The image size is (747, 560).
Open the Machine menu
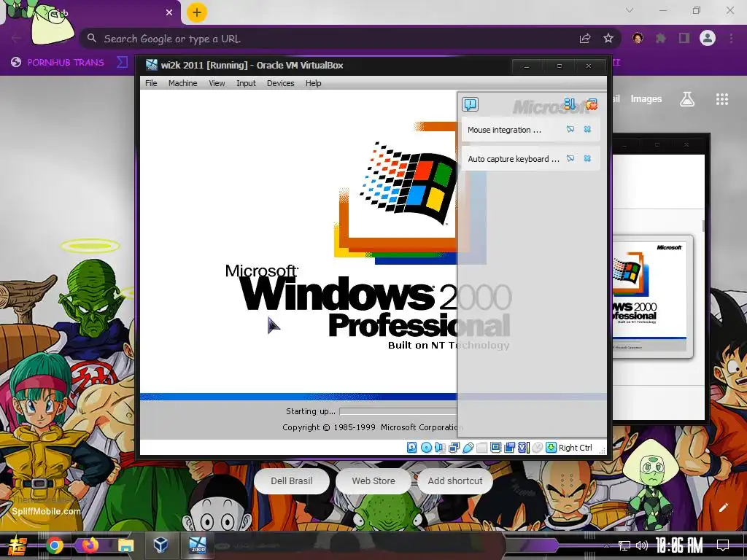[182, 83]
